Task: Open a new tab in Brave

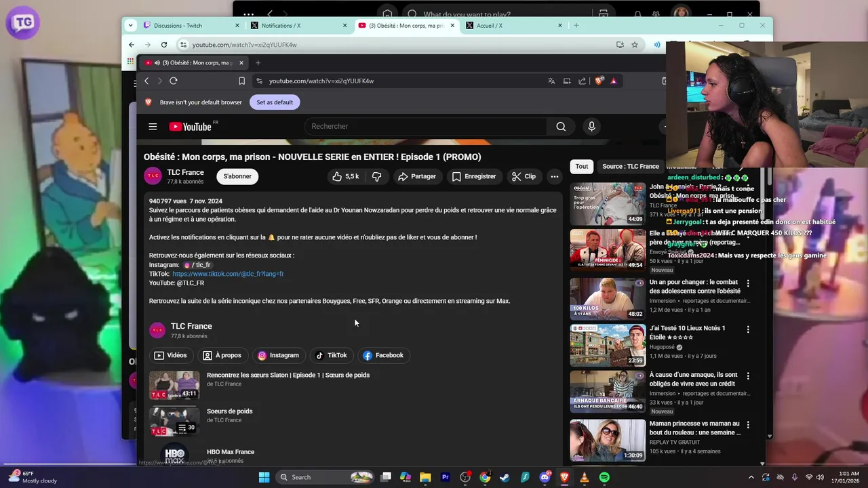Action: [258, 63]
